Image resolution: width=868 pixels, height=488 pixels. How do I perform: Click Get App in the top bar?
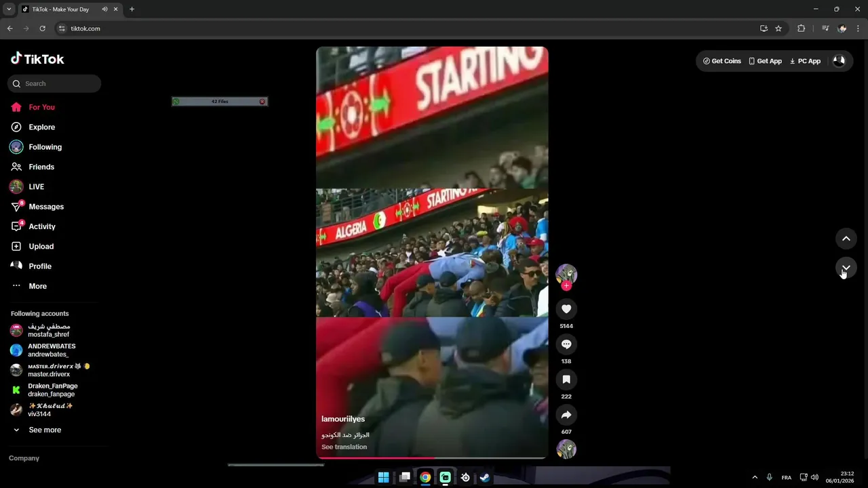point(765,61)
